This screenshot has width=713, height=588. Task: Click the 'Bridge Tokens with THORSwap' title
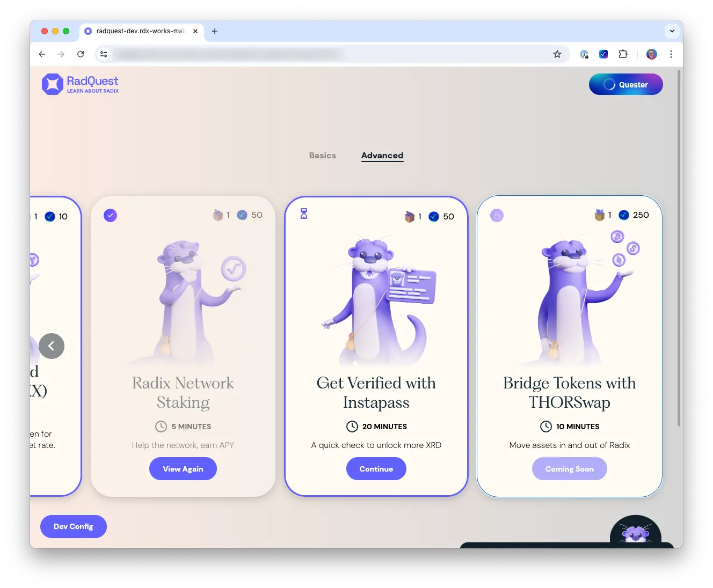click(x=570, y=393)
